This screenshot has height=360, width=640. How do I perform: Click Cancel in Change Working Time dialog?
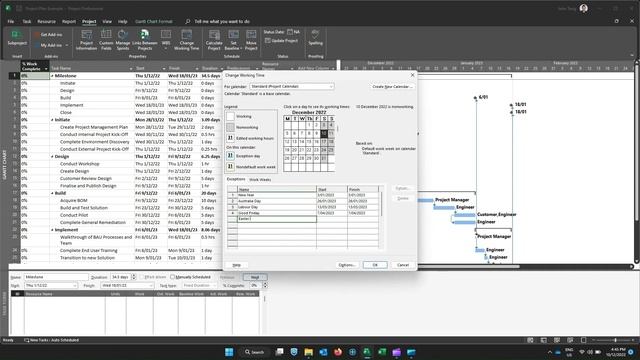[403, 265]
